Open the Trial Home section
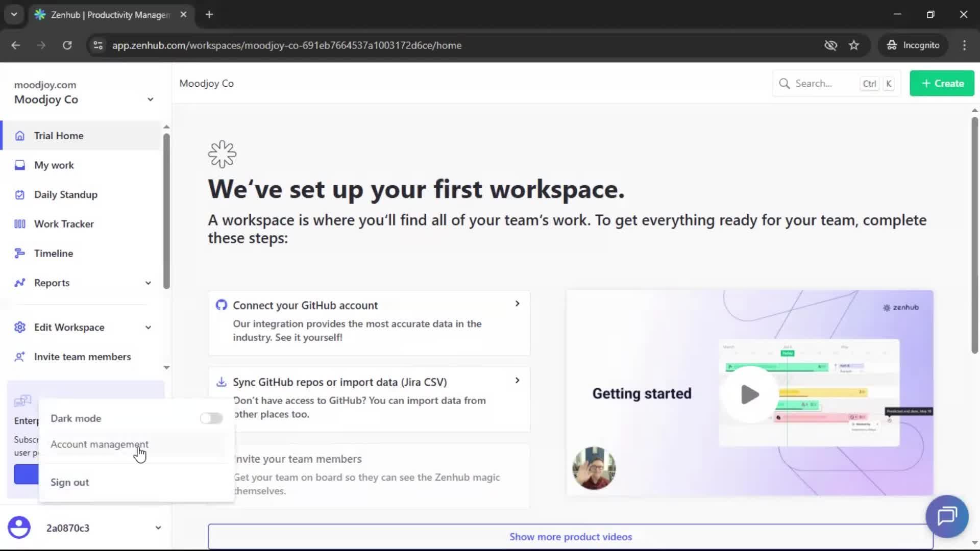 (58, 135)
